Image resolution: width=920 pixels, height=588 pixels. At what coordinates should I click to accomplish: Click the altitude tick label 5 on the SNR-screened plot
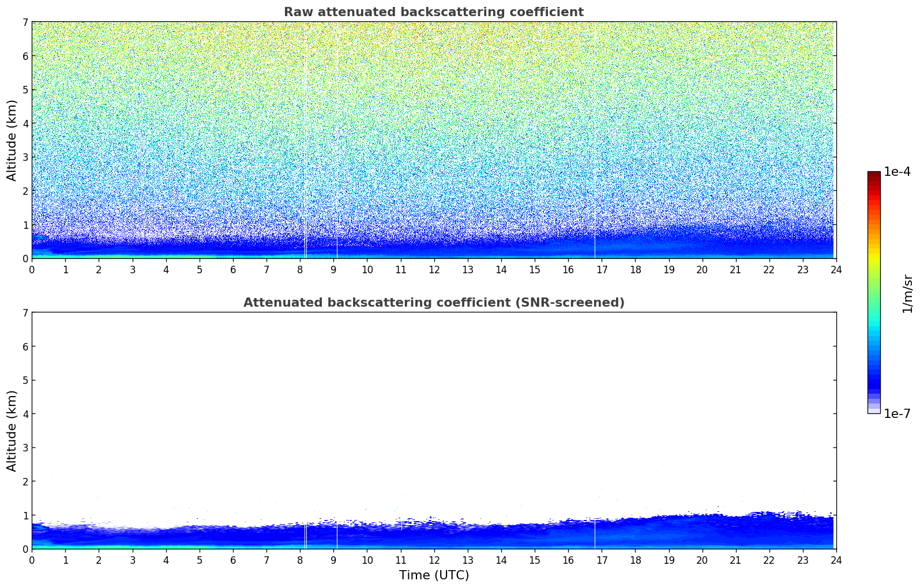pos(25,380)
